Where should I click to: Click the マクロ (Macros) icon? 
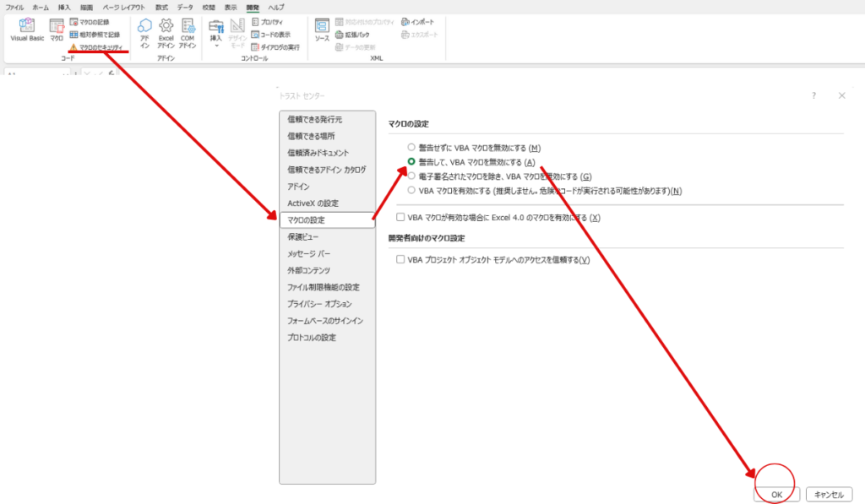(57, 30)
